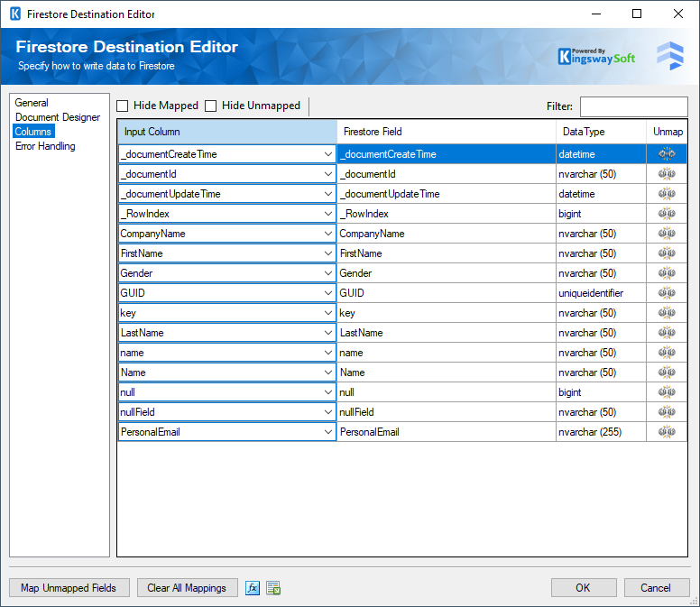Image resolution: width=700 pixels, height=607 pixels.
Task: Unmap the null bigint field
Action: [x=667, y=392]
